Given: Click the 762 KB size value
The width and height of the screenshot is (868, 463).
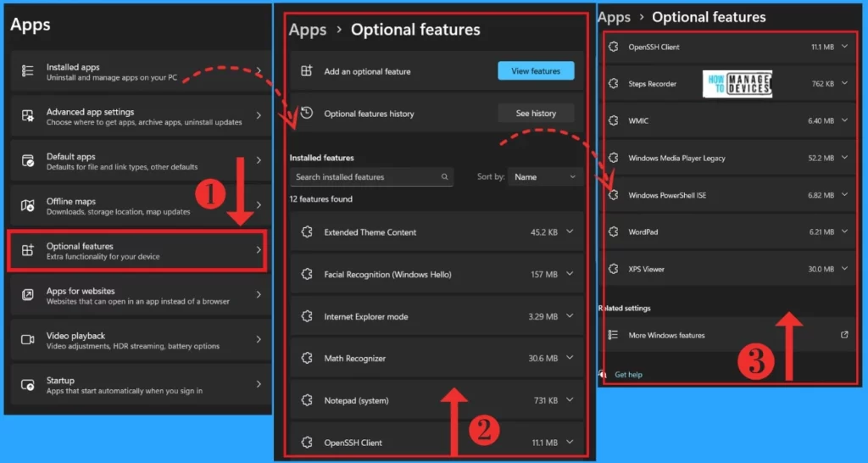Looking at the screenshot, I should (822, 84).
